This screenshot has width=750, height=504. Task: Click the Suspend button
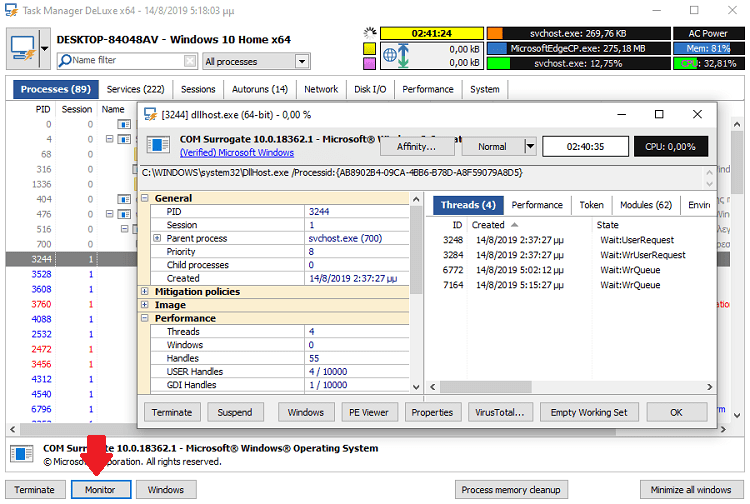click(x=235, y=412)
